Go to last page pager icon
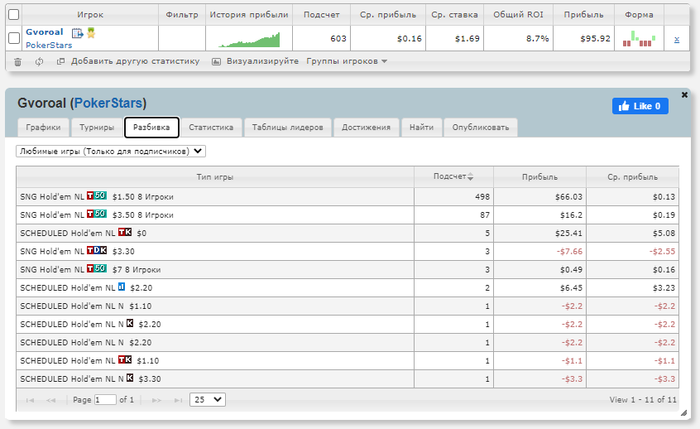Viewport: 700px width, 429px height. 178,400
